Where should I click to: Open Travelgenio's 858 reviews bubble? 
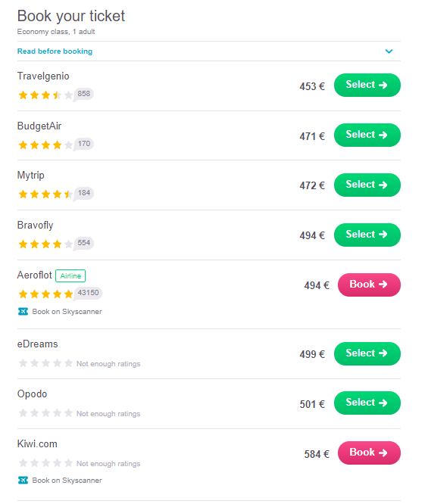pyautogui.click(x=83, y=94)
